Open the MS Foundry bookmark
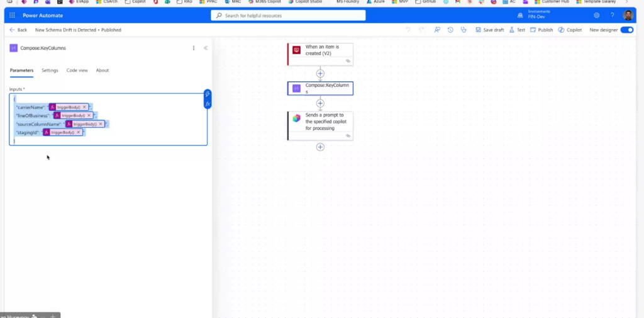This screenshot has width=644, height=318. pyautogui.click(x=347, y=2)
